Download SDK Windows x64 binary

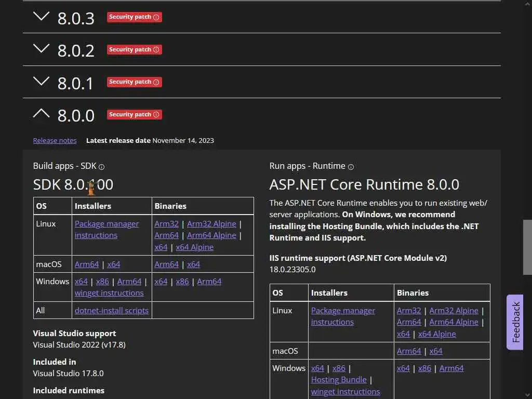(x=161, y=282)
